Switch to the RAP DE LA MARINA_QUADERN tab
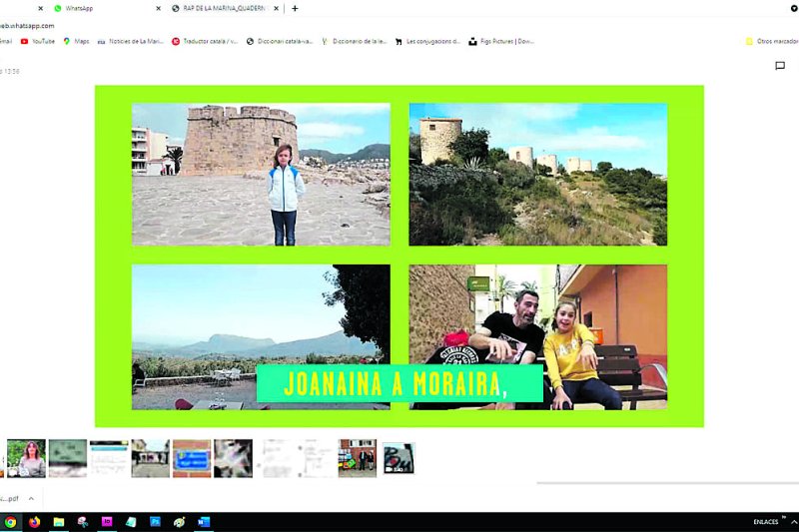The height and width of the screenshot is (532, 799). 224,8
